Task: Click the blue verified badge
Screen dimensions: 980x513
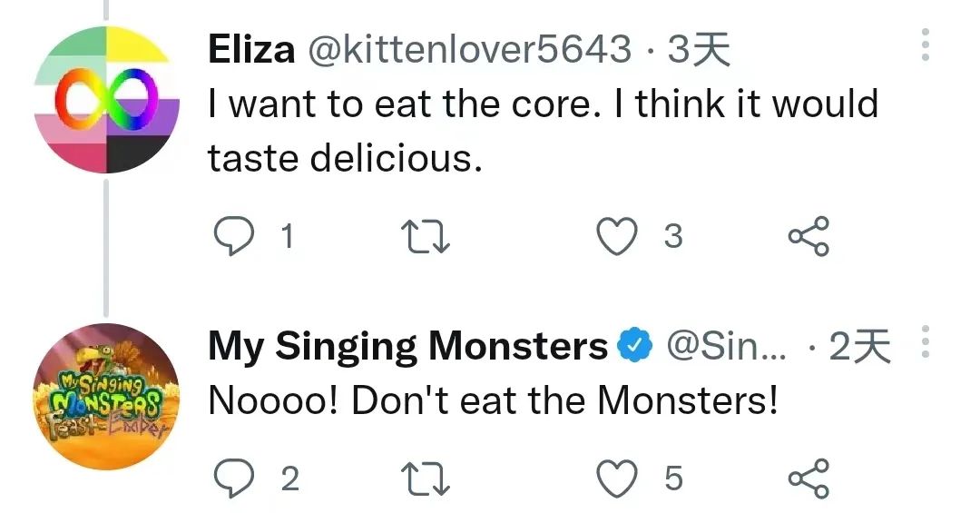Action: (x=633, y=346)
